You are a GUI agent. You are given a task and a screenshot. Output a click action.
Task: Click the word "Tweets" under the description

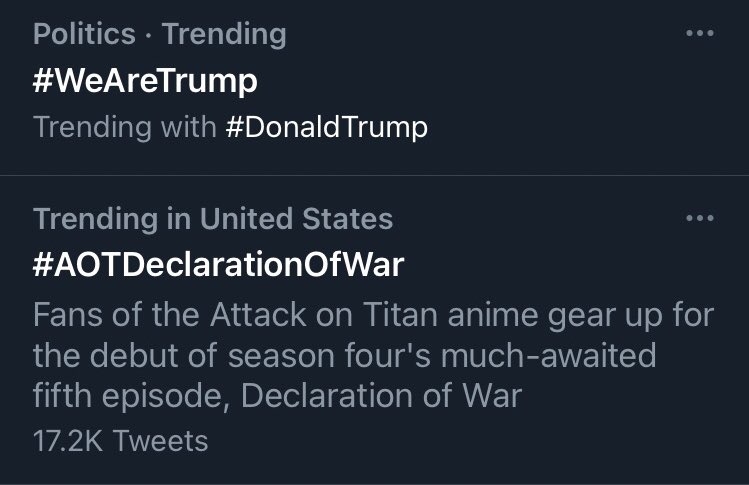[x=163, y=440]
